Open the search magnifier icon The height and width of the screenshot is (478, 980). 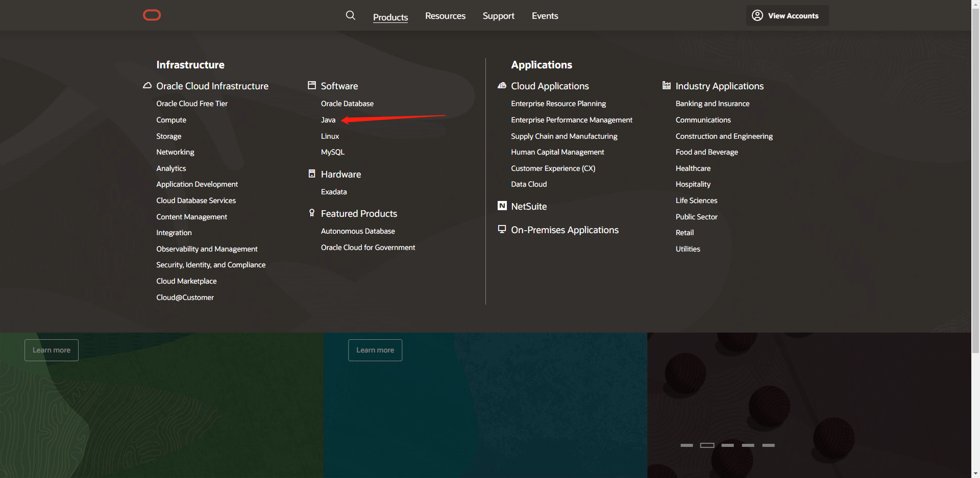point(351,15)
